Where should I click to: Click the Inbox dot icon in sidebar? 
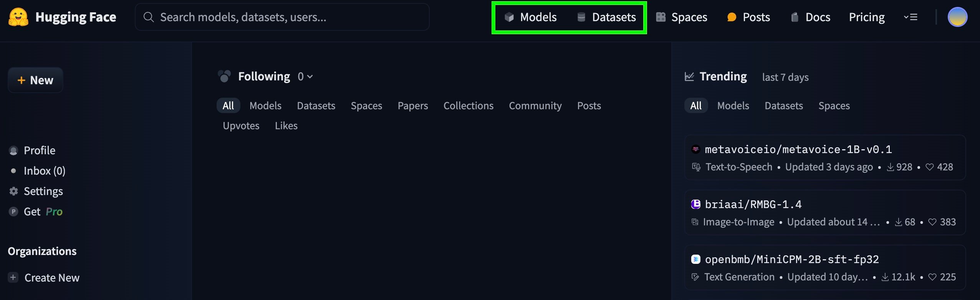(13, 171)
